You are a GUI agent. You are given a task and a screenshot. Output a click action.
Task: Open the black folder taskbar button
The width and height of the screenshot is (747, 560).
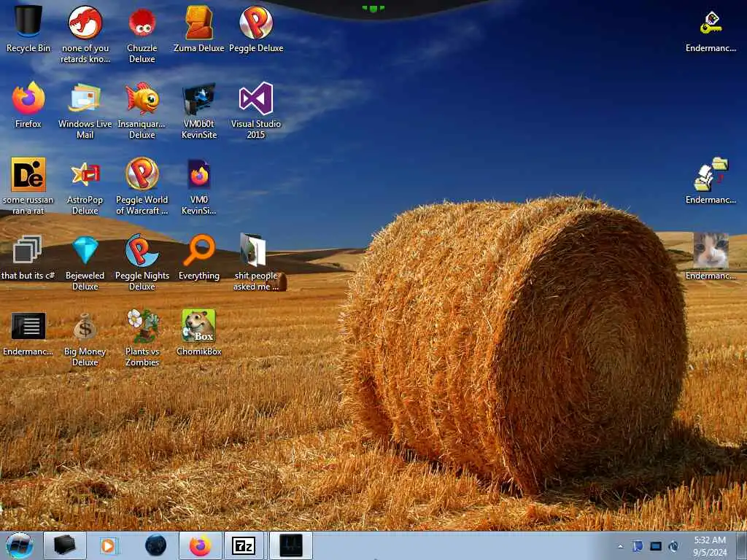[x=65, y=545]
